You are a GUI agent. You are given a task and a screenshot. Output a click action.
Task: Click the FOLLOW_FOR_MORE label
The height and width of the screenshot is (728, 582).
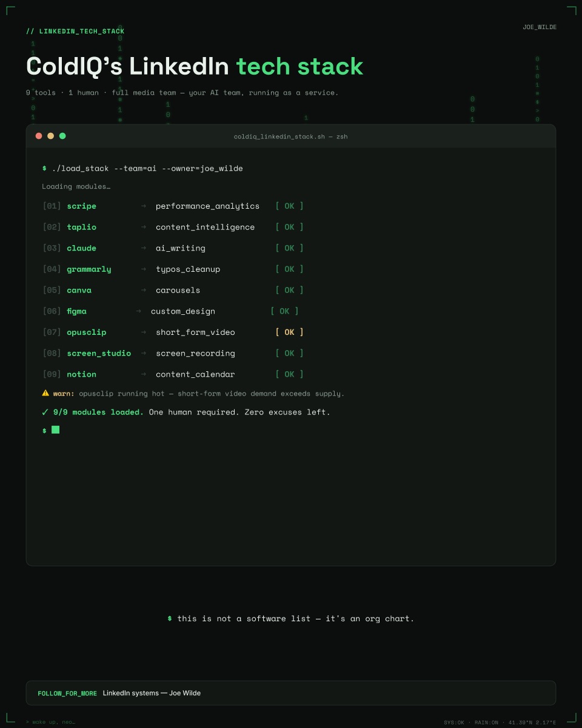67,693
